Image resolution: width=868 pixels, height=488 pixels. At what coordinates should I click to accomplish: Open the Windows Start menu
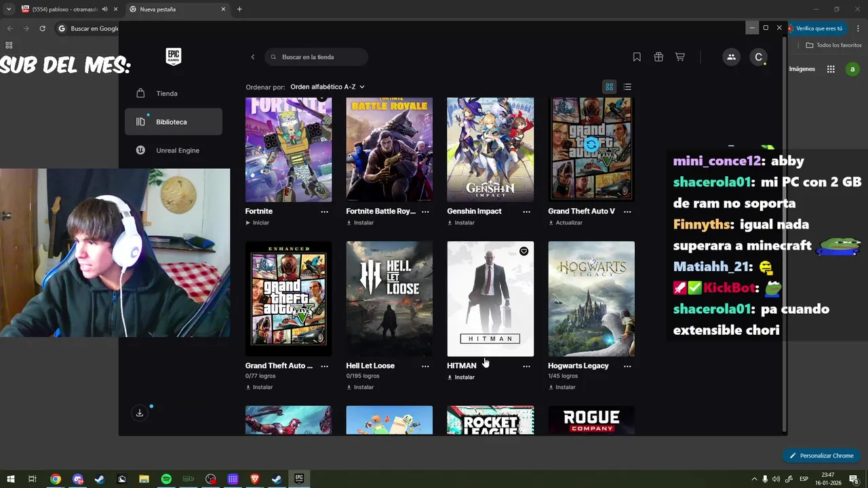coord(10,479)
